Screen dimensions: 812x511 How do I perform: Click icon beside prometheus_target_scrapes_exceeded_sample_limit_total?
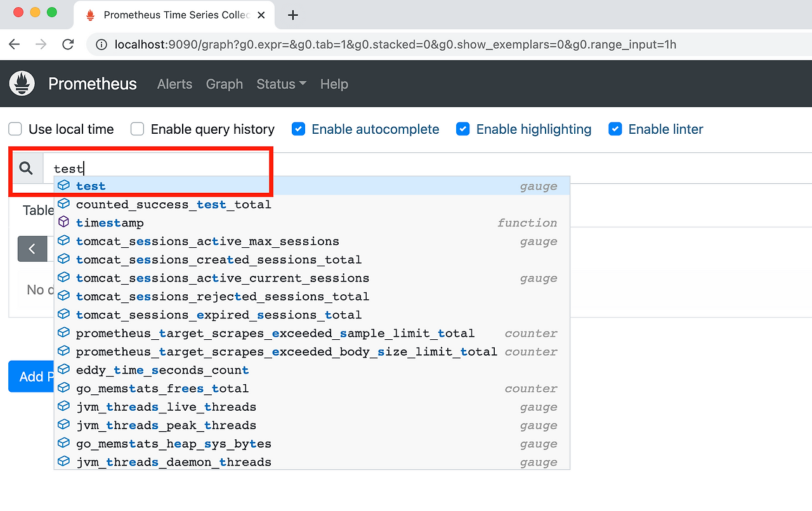click(x=63, y=333)
